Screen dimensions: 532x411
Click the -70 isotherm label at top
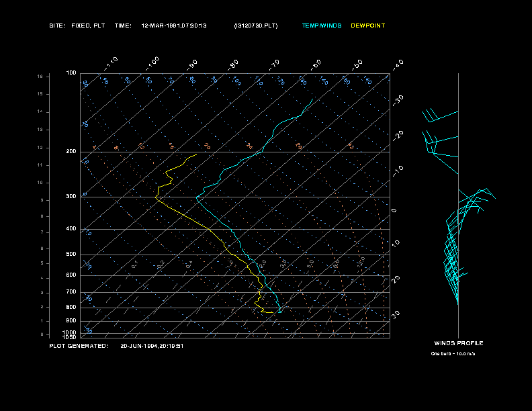tap(274, 65)
